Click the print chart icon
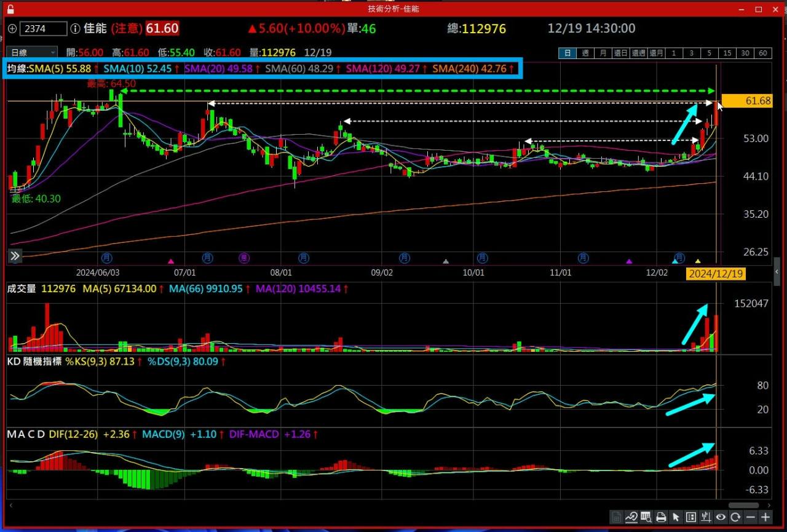787x532 pixels. coord(661,517)
